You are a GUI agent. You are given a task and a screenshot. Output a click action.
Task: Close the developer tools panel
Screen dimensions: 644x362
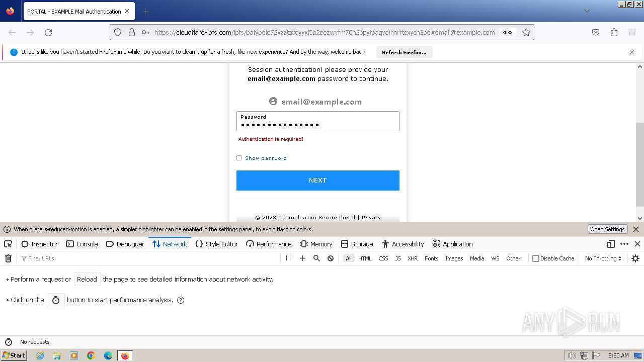click(x=637, y=244)
